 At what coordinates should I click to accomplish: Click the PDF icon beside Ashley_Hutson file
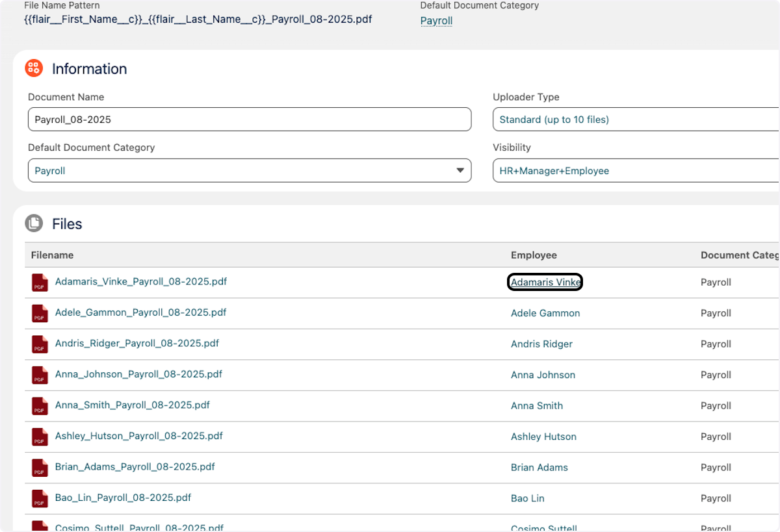tap(40, 437)
